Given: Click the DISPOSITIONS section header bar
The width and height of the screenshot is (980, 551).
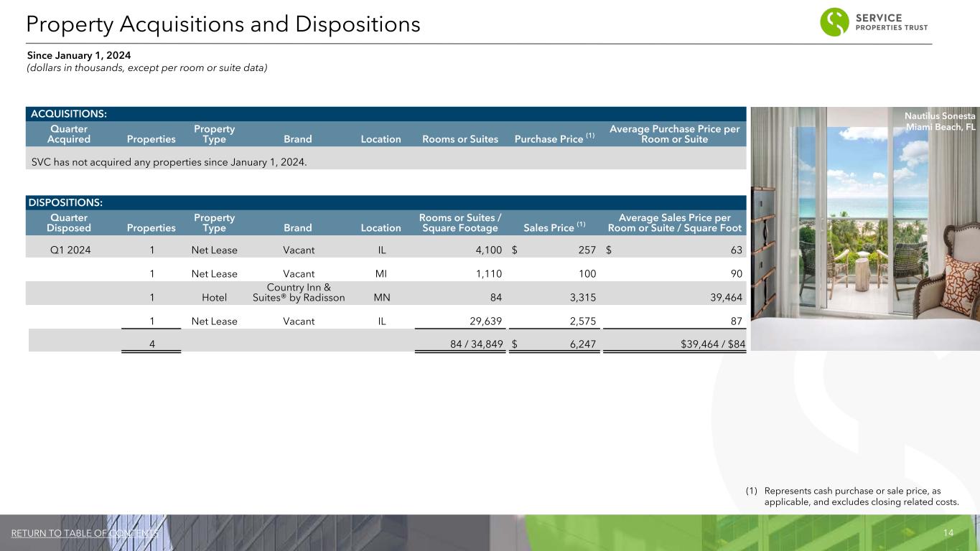Looking at the screenshot, I should pos(386,202).
